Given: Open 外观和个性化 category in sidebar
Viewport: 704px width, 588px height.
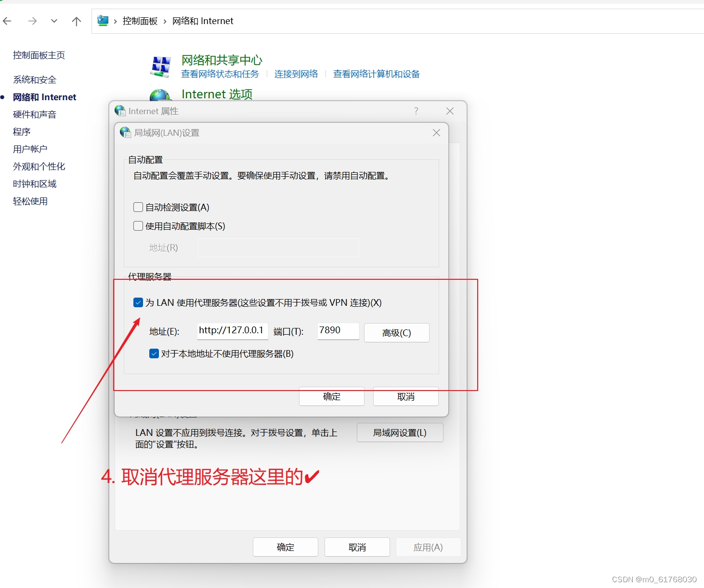Looking at the screenshot, I should 39,166.
